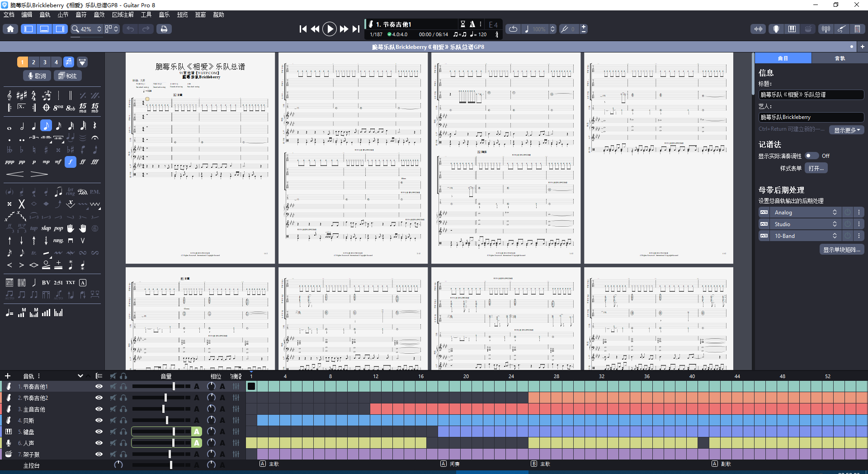The height and width of the screenshot is (474, 868).
Task: Toggle the left edit palette panel
Action: click(x=28, y=29)
